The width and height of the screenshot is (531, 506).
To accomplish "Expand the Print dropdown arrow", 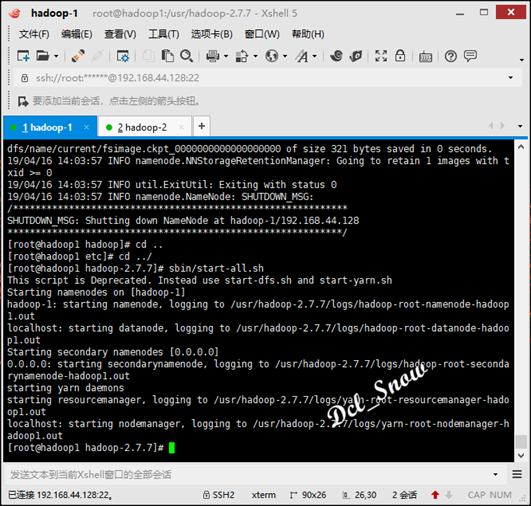I will 226,56.
